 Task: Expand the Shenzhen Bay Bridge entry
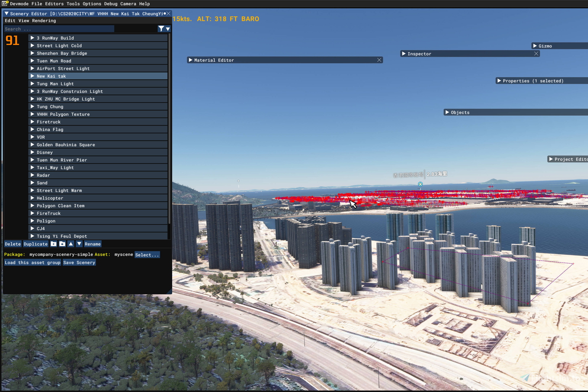click(33, 53)
